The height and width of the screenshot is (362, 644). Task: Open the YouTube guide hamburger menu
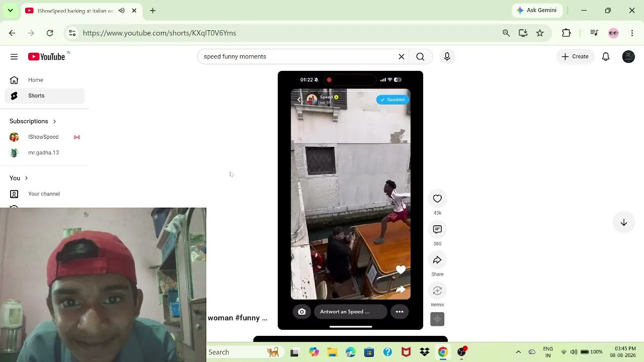click(14, 57)
